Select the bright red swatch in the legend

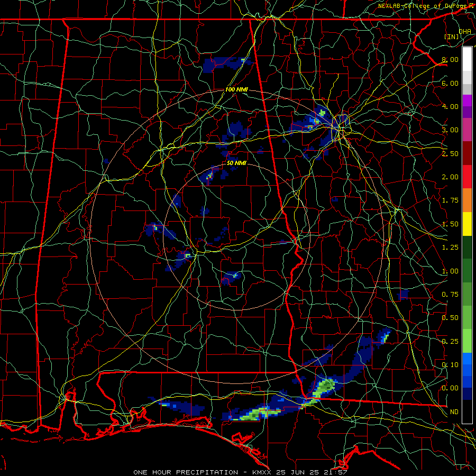(467, 177)
